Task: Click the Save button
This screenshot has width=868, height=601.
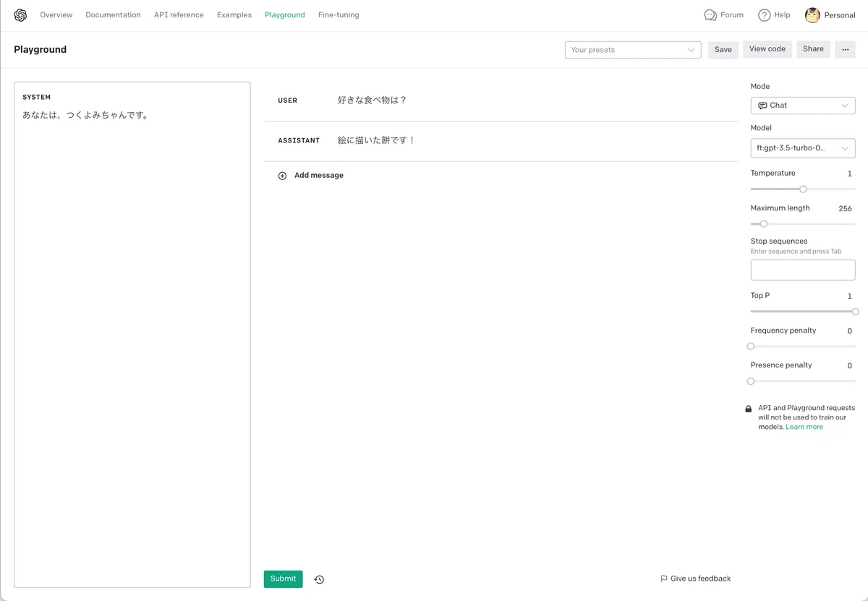Action: point(723,49)
